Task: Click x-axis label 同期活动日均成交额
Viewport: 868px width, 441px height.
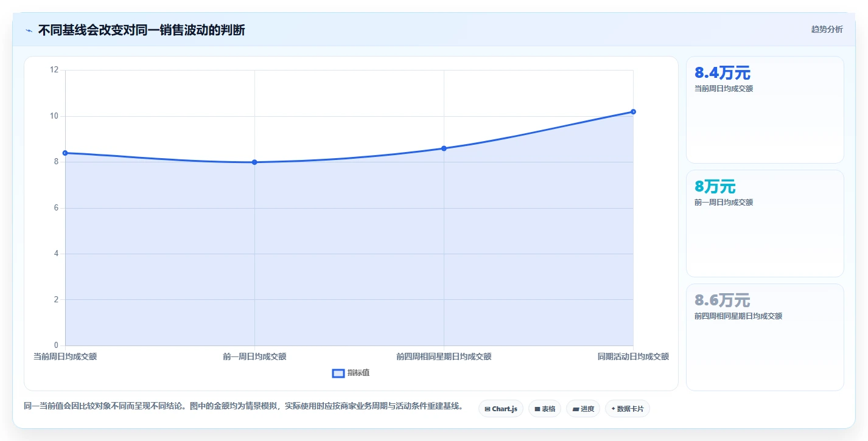Action: (x=633, y=356)
